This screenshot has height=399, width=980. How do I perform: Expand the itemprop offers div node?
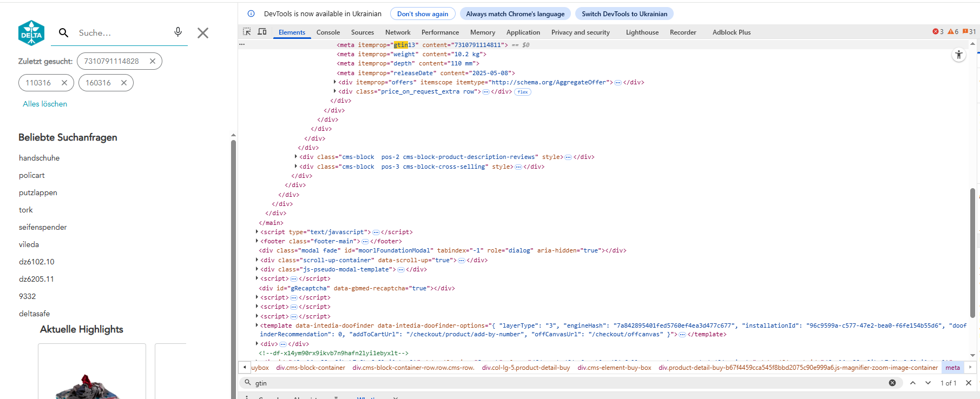pos(335,82)
